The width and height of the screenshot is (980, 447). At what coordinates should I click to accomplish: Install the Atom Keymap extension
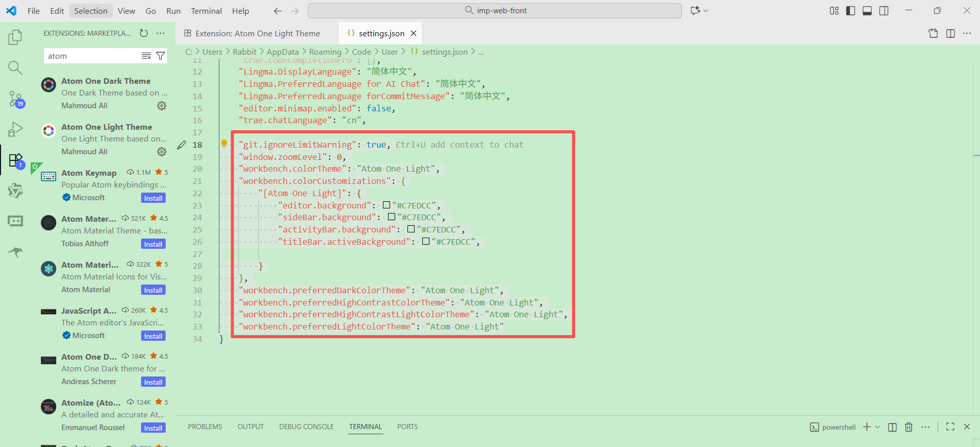(x=153, y=198)
